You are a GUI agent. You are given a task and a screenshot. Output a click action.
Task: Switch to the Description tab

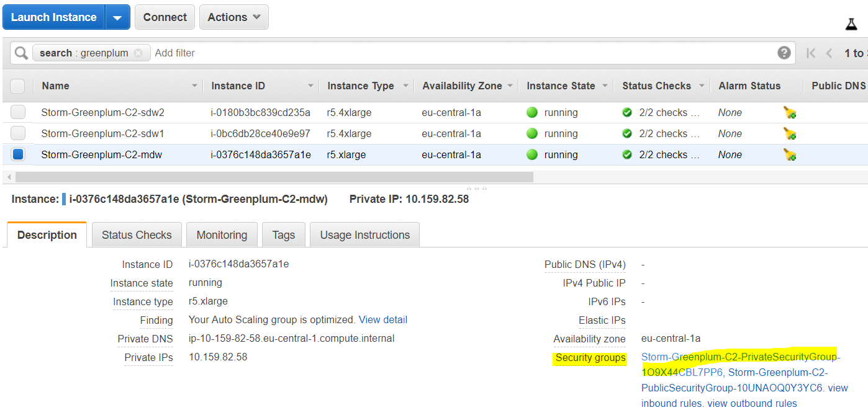[47, 235]
